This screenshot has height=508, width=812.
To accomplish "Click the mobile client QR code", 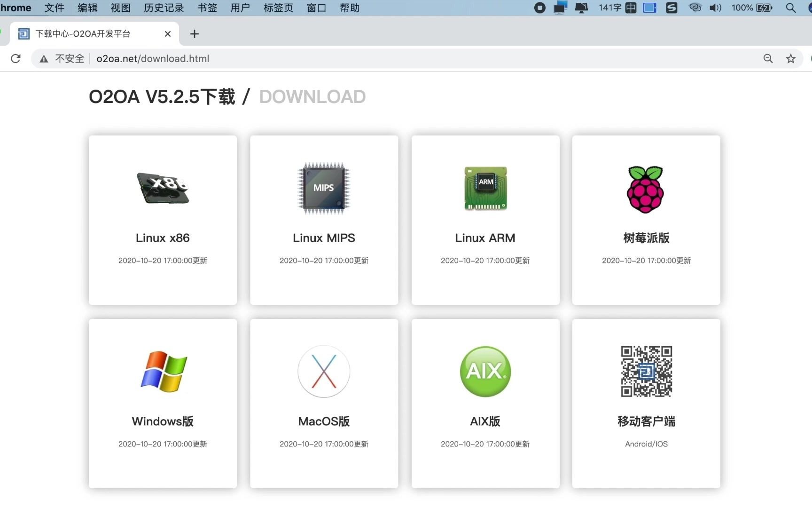I will pos(646,371).
